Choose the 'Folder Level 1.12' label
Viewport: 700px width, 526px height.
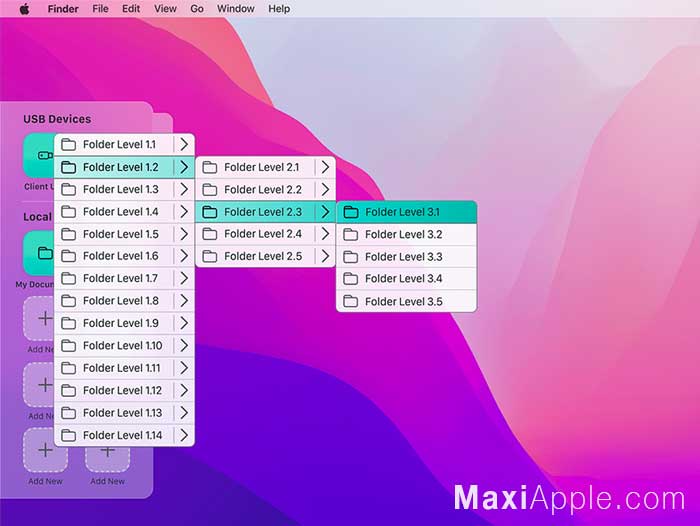tap(122, 390)
